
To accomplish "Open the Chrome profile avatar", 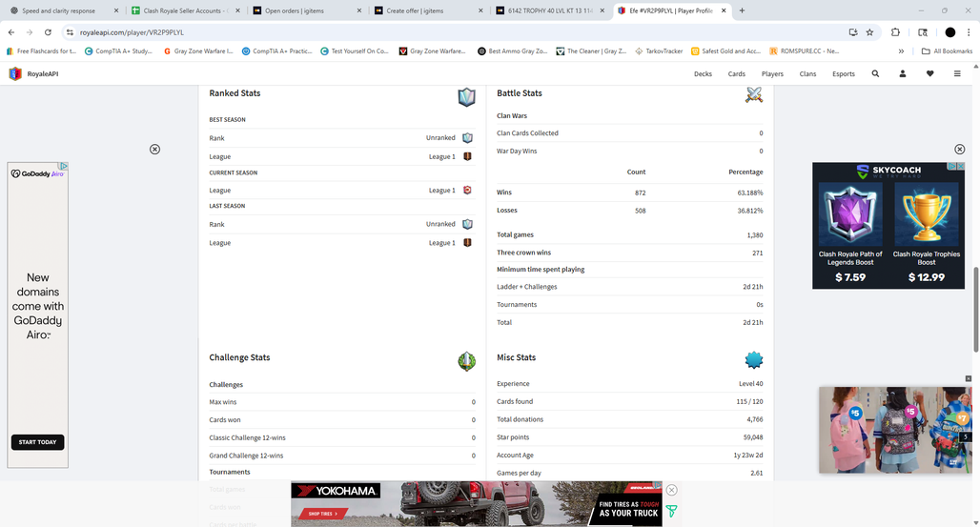I will (950, 31).
